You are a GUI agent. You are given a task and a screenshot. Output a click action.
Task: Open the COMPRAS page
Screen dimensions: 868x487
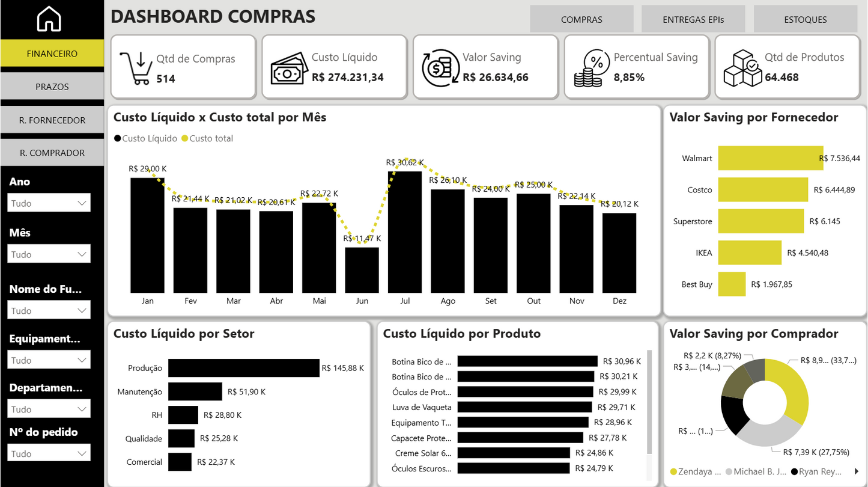coord(581,19)
